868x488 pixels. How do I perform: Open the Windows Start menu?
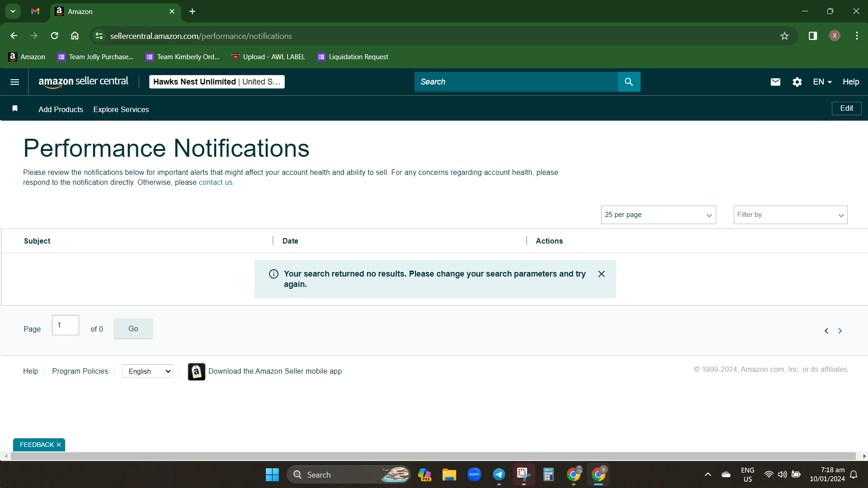(x=272, y=475)
